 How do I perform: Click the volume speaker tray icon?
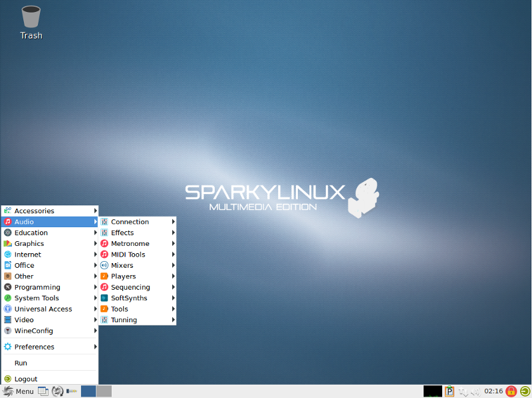click(476, 391)
